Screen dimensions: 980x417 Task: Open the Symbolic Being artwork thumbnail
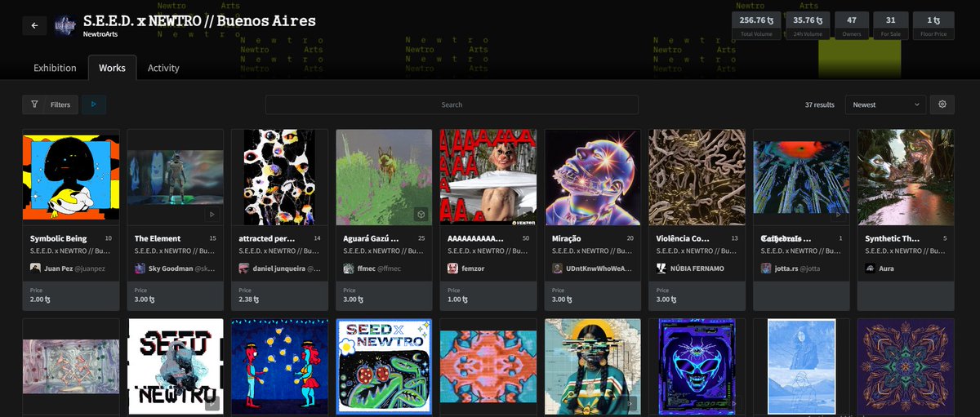(x=71, y=177)
